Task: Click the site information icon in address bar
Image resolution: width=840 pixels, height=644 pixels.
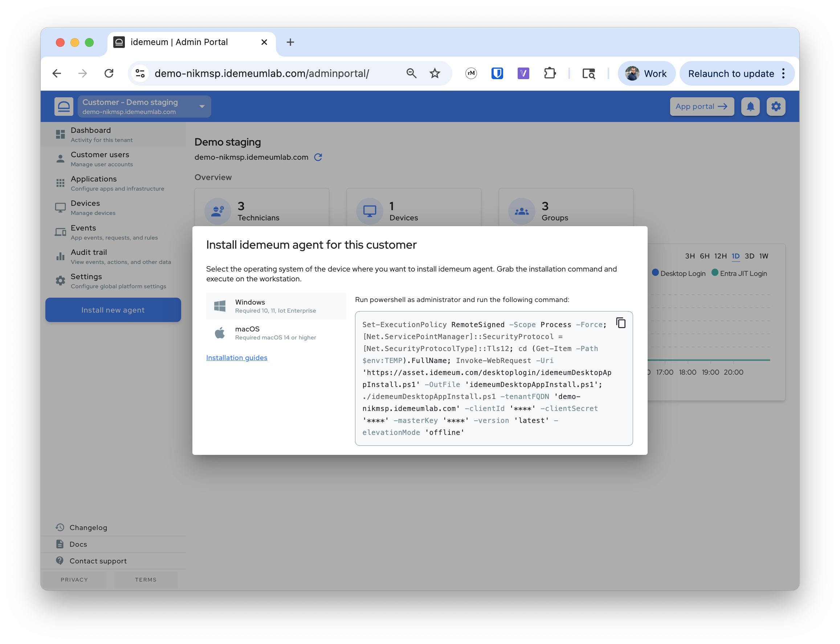Action: [x=140, y=73]
